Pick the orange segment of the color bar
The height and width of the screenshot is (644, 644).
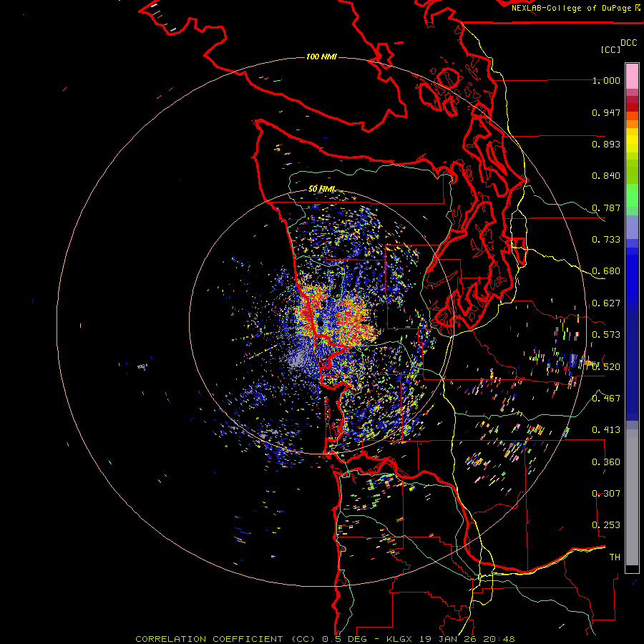tap(632, 124)
